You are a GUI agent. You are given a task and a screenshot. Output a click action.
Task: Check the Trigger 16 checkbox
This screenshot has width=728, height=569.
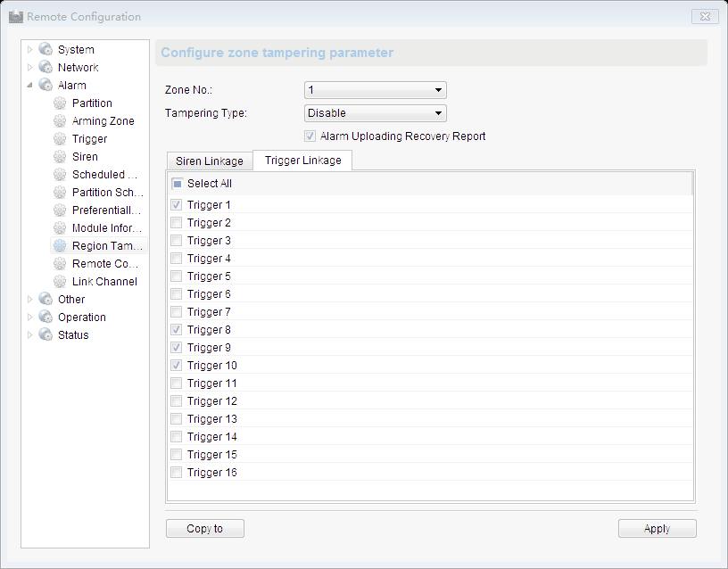177,473
